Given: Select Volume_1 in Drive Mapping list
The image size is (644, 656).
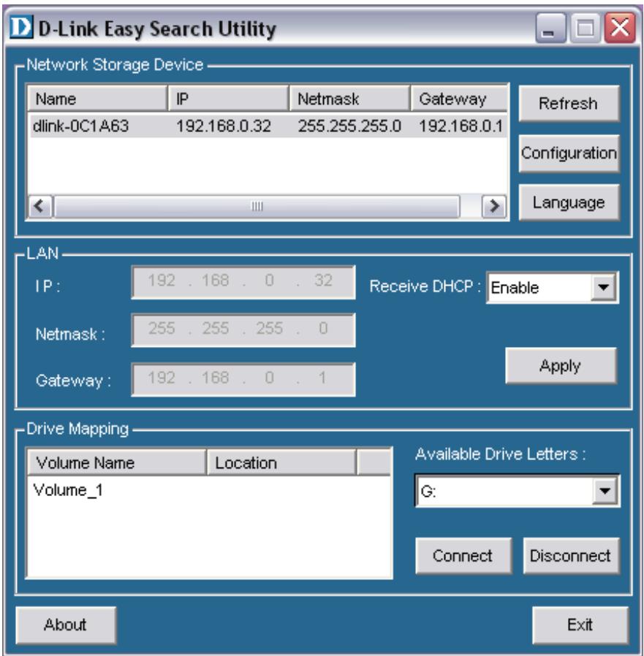Looking at the screenshot, I should coord(68,490).
